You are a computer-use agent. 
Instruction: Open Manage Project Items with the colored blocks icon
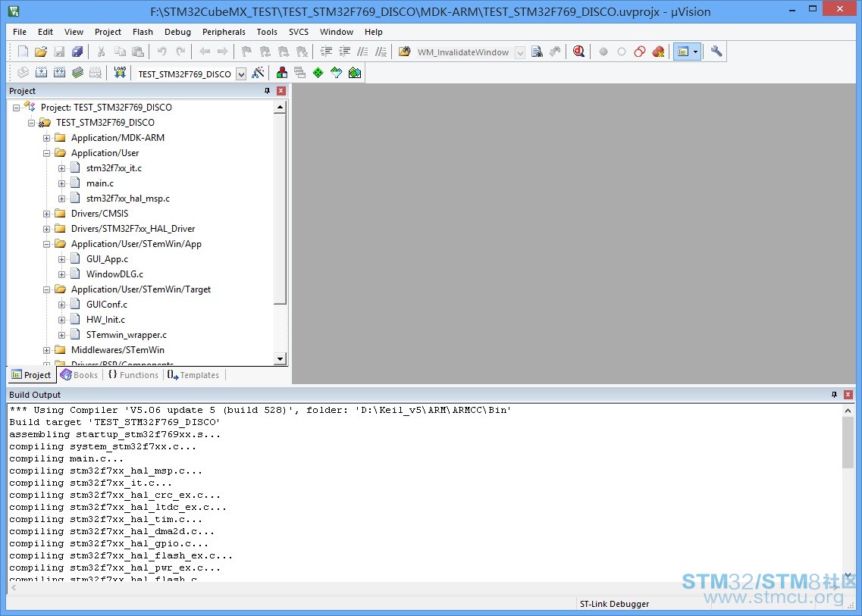pyautogui.click(x=281, y=73)
